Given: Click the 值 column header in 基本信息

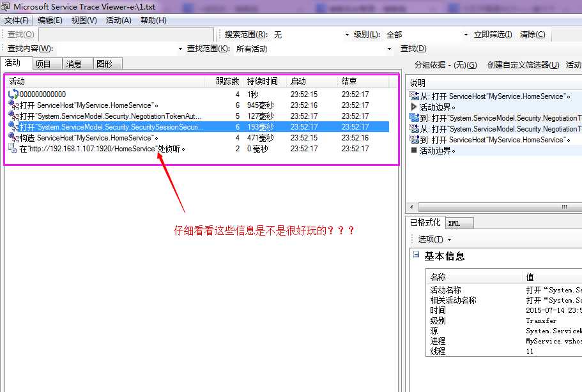Looking at the screenshot, I should click(x=553, y=277).
